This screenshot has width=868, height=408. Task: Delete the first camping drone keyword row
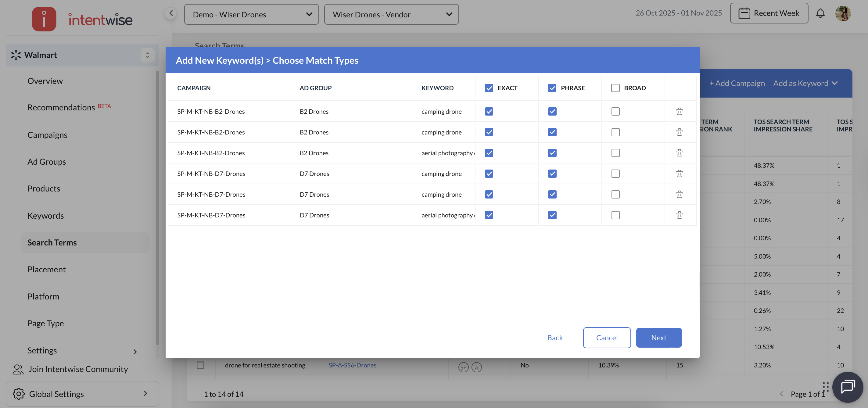pyautogui.click(x=679, y=111)
